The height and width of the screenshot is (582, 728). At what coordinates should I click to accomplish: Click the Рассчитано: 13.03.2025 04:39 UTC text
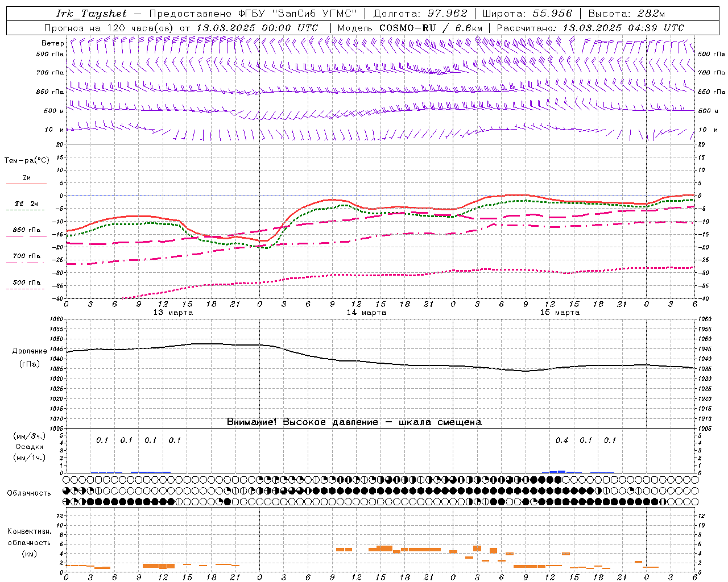[591, 28]
